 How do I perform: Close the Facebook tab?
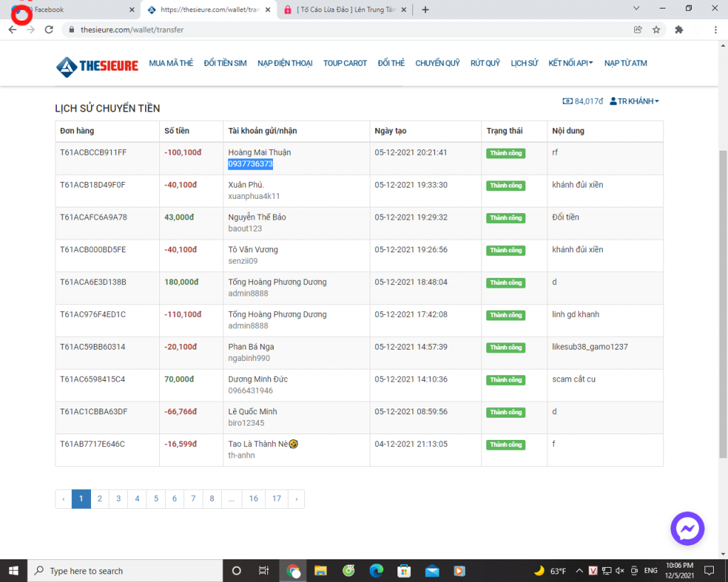(132, 10)
